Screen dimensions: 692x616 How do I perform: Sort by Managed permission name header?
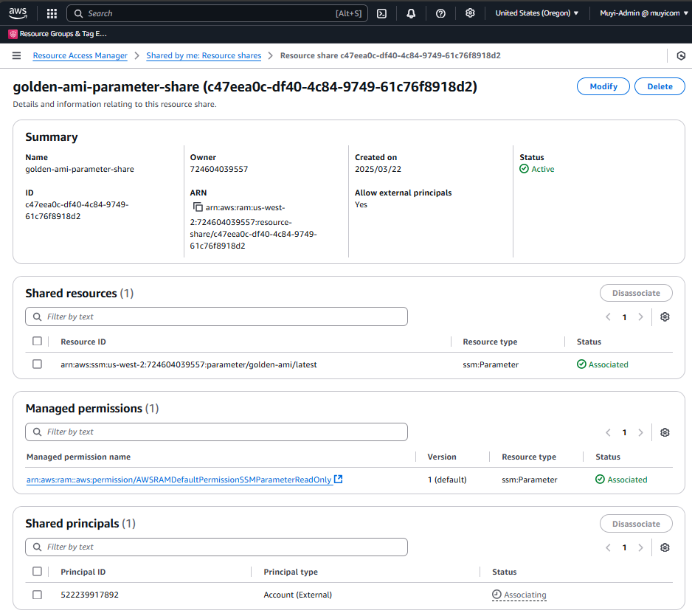click(x=78, y=457)
